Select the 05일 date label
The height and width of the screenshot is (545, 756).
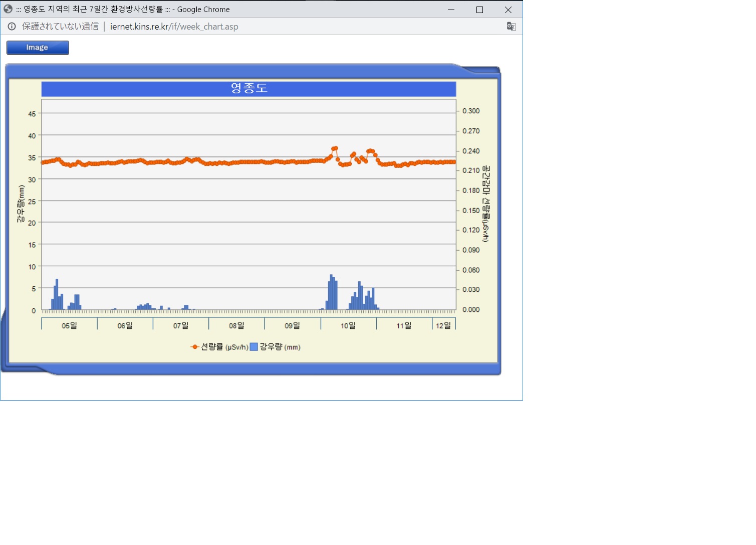(69, 326)
